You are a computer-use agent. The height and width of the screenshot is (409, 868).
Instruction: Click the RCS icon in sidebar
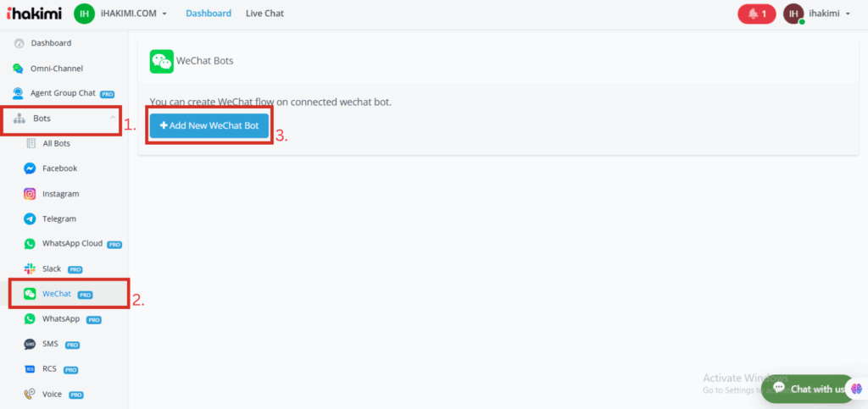point(30,369)
